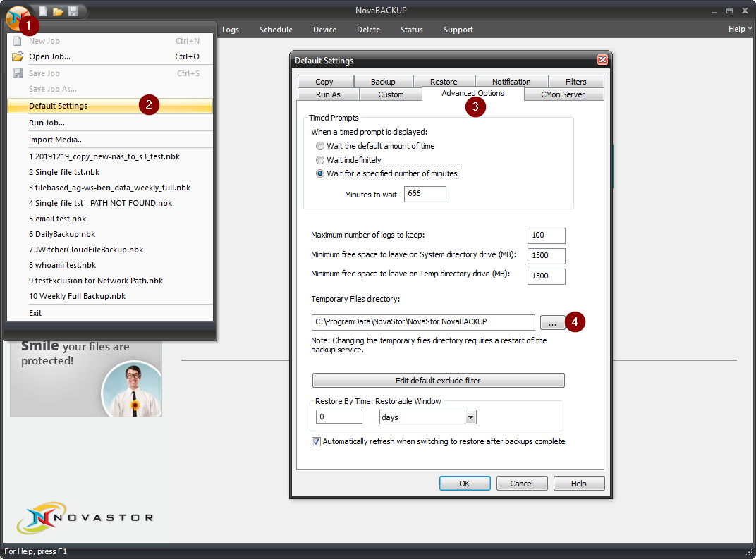Click the Restorable Window number field

click(x=339, y=417)
